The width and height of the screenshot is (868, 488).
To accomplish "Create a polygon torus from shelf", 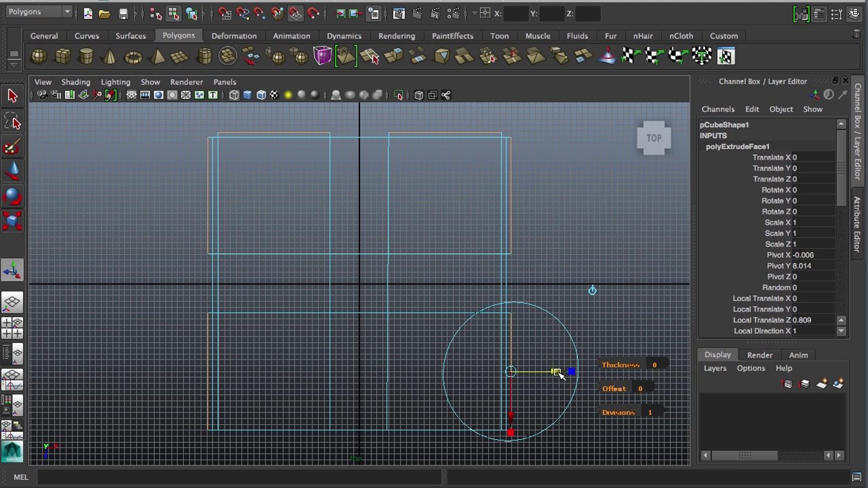I will (x=133, y=57).
